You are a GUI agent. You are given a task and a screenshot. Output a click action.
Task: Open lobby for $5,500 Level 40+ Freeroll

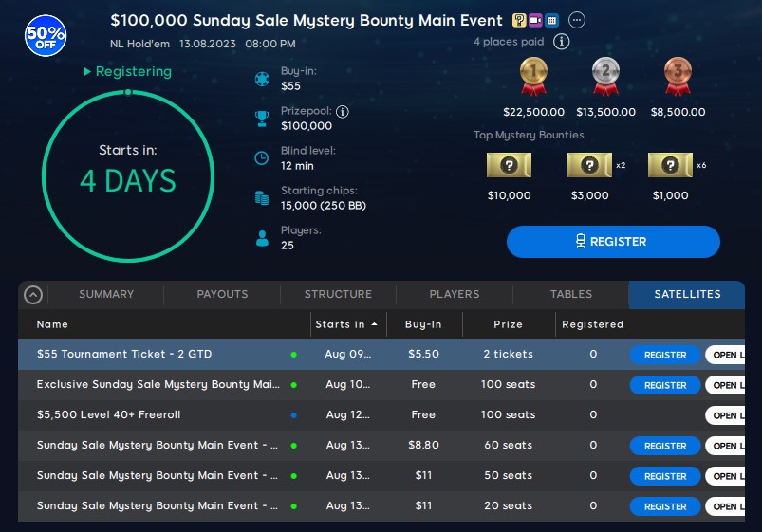[732, 415]
